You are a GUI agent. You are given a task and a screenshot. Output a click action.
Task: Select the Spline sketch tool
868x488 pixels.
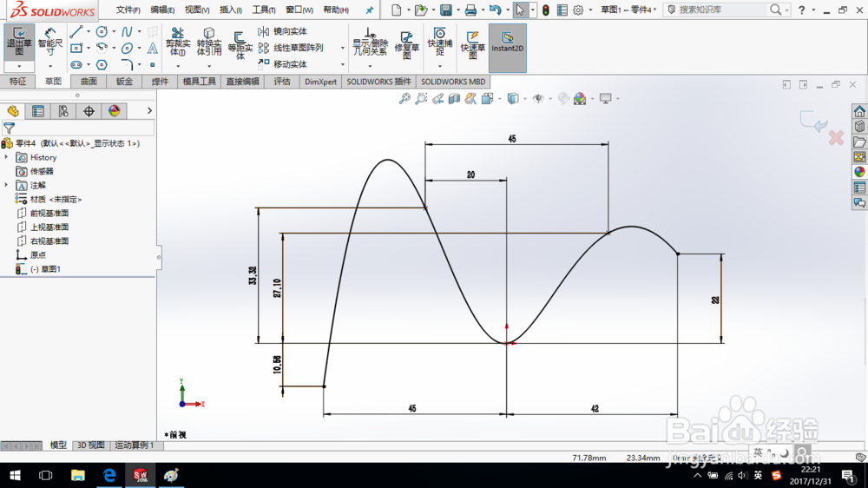tap(127, 31)
